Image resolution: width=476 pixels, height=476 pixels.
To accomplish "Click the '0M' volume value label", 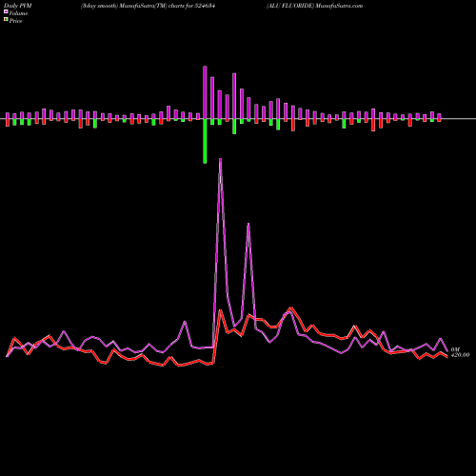I will 455,349.
